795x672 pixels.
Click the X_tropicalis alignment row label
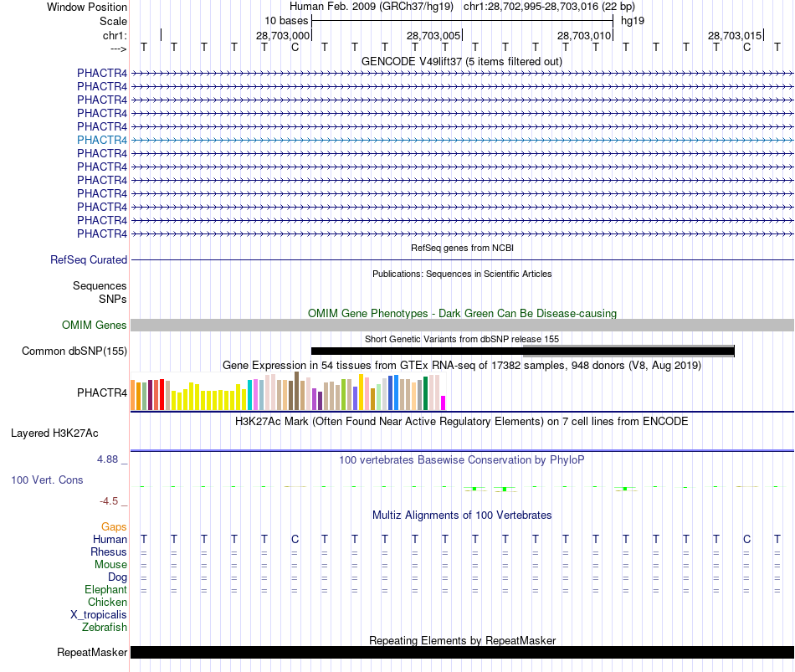tap(99, 615)
